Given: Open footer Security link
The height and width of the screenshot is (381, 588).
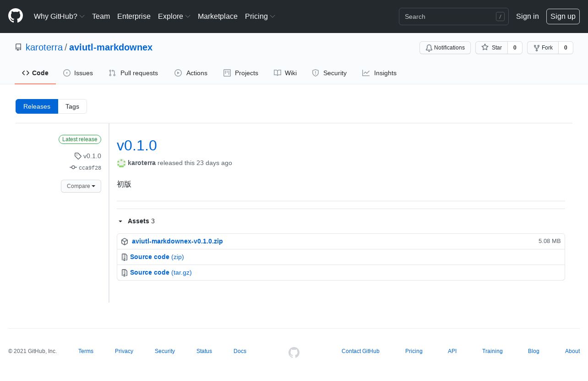Looking at the screenshot, I should (x=165, y=351).
